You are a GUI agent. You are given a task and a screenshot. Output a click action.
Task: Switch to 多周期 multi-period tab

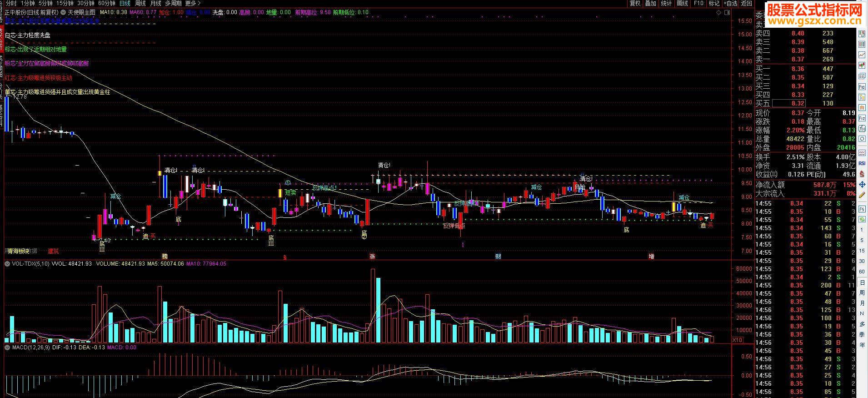[173, 3]
